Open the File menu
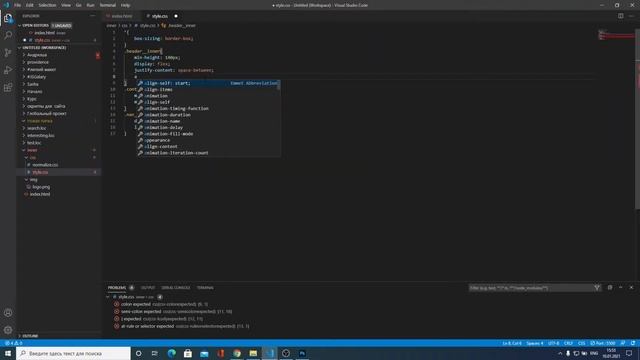This screenshot has width=640, height=360. pos(18,5)
